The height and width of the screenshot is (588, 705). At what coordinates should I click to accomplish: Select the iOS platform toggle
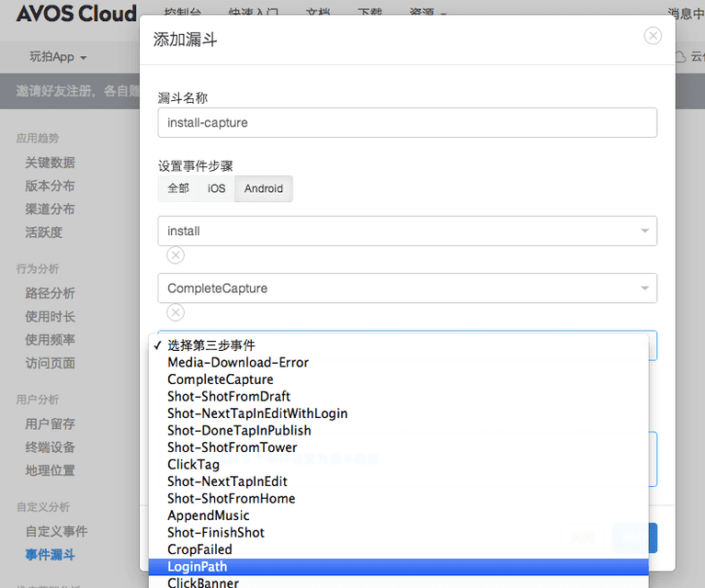click(216, 188)
